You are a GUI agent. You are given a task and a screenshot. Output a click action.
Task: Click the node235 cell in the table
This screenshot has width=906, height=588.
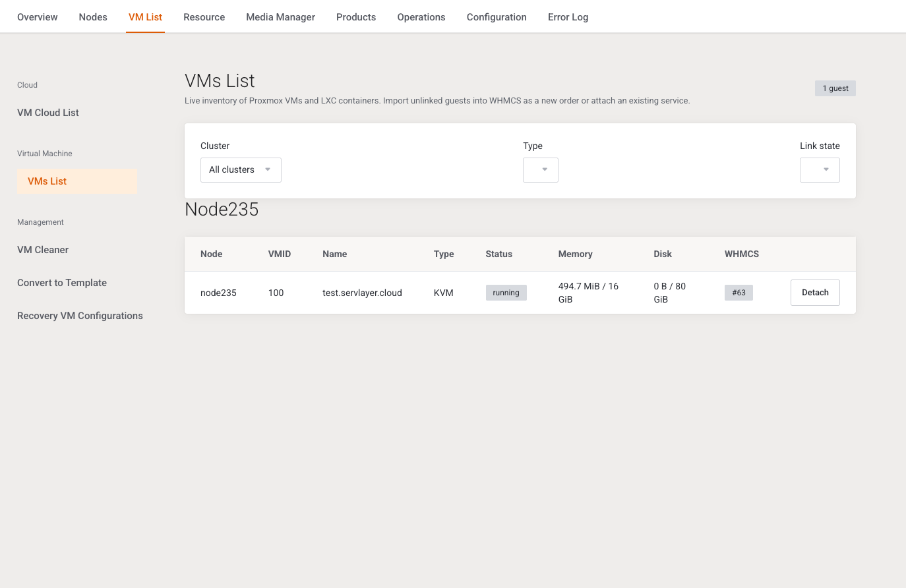(x=218, y=293)
